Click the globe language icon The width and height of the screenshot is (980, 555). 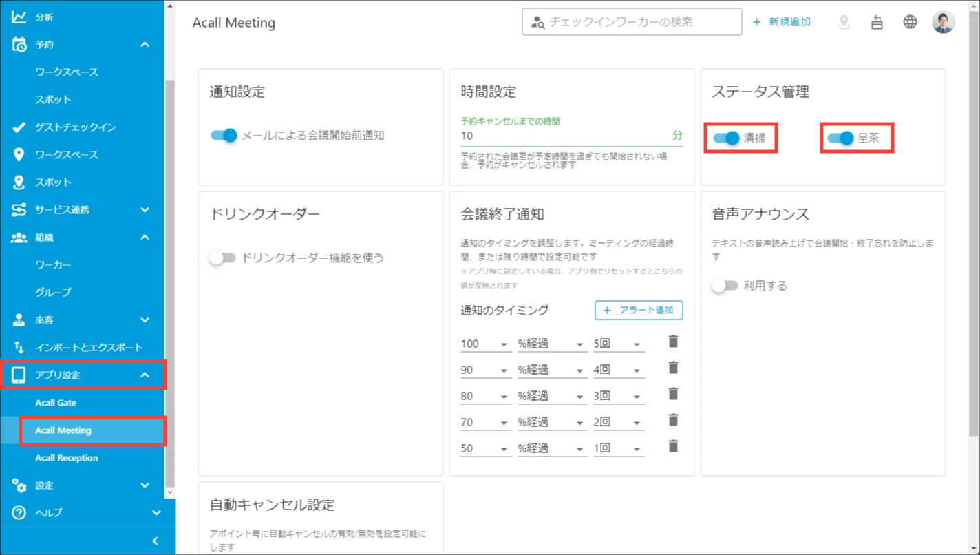coord(910,22)
